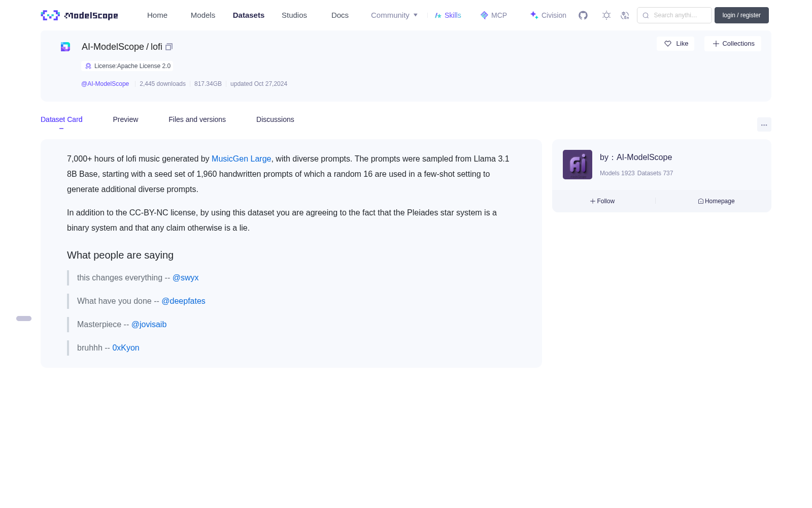
Task: Switch to the Preview tab
Action: [x=125, y=119]
